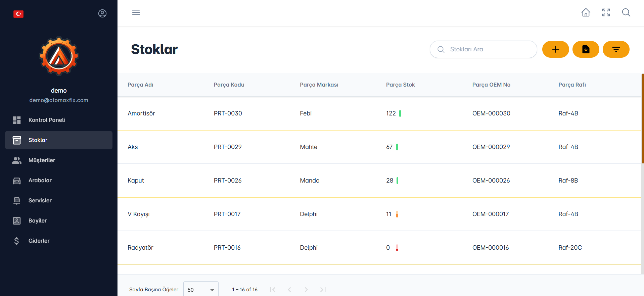Click the Servisler service icon
Viewport: 644px width, 296px height.
[x=17, y=201]
